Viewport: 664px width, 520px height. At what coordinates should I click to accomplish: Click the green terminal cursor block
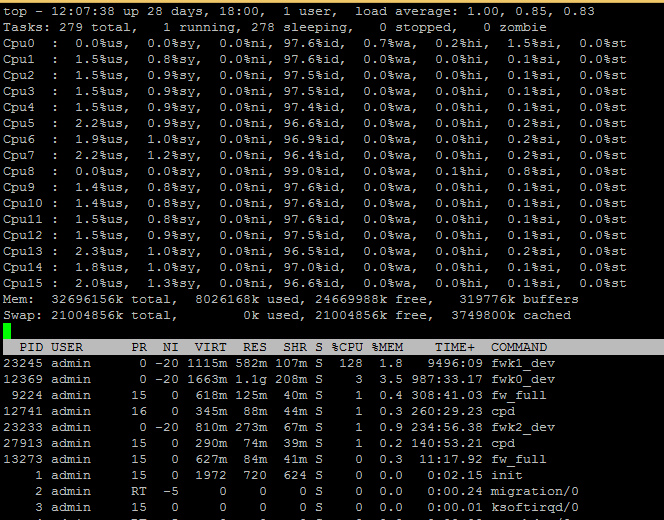(7, 331)
